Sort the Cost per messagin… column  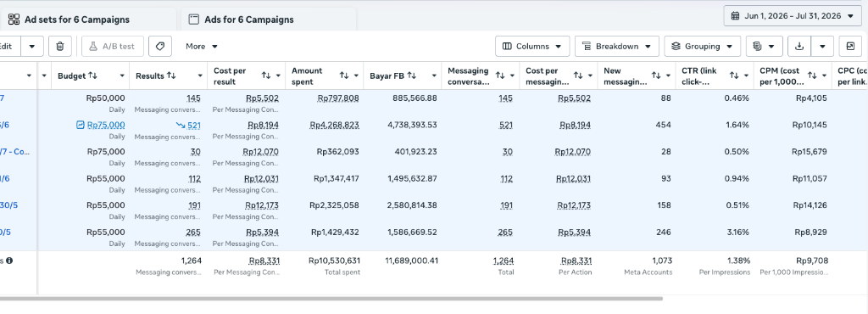pos(578,76)
